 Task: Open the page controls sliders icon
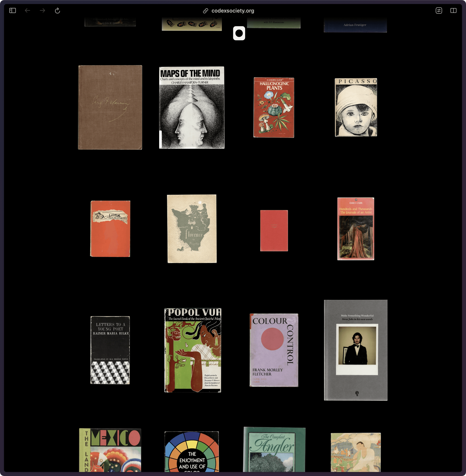438,11
